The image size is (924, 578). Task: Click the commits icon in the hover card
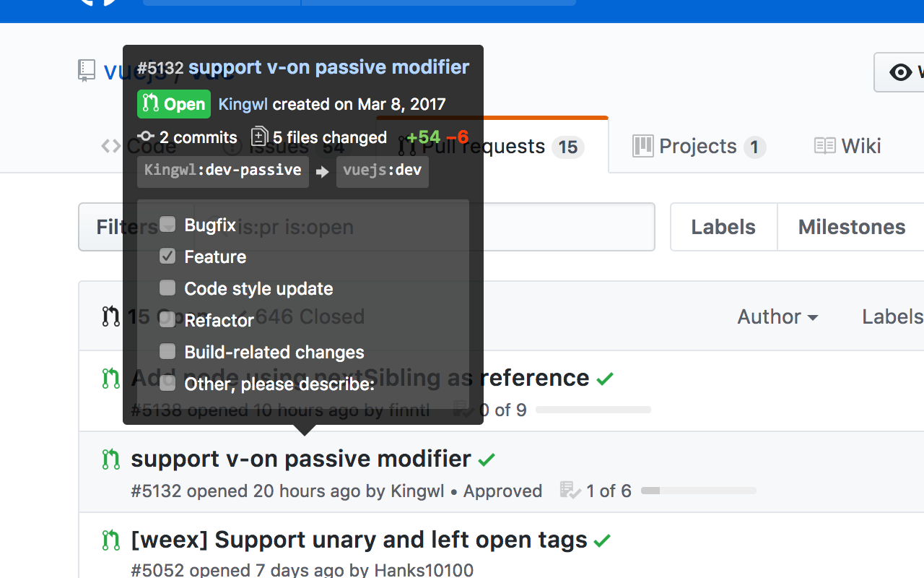coord(147,137)
